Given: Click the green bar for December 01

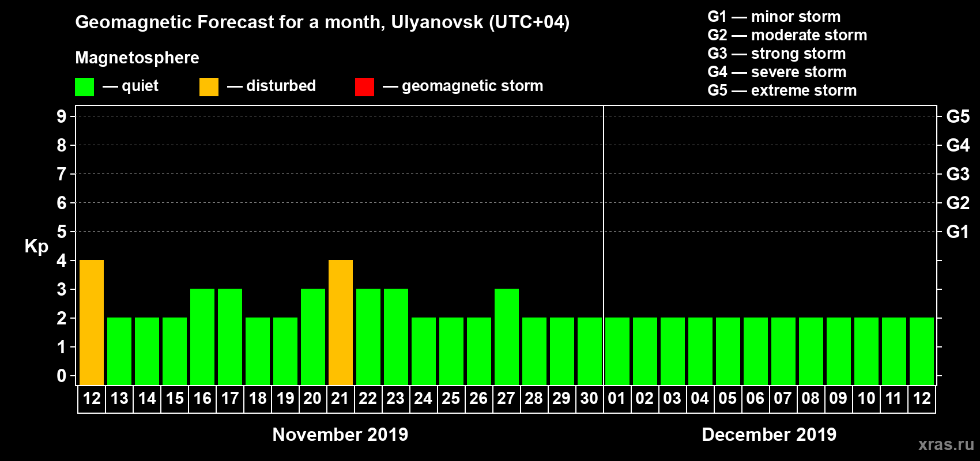Looking at the screenshot, I should pos(617,352).
